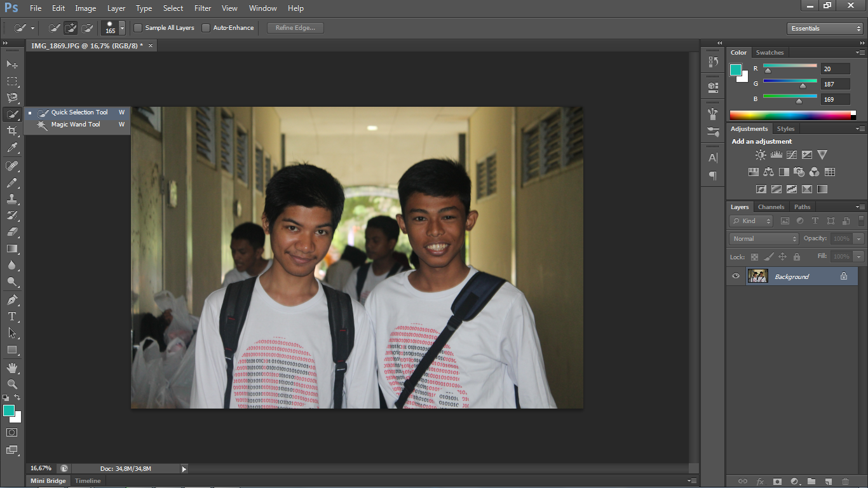
Task: Select the Horizontal Type tool
Action: click(11, 316)
